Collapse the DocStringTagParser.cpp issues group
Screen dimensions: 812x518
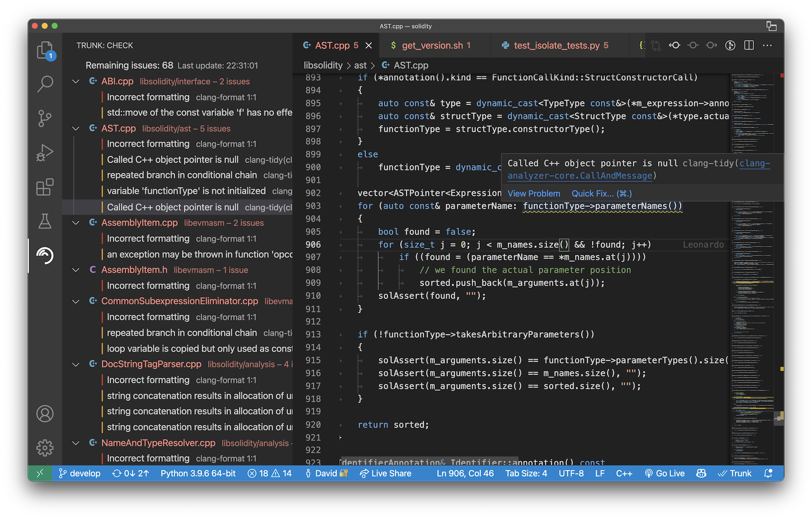(x=76, y=364)
